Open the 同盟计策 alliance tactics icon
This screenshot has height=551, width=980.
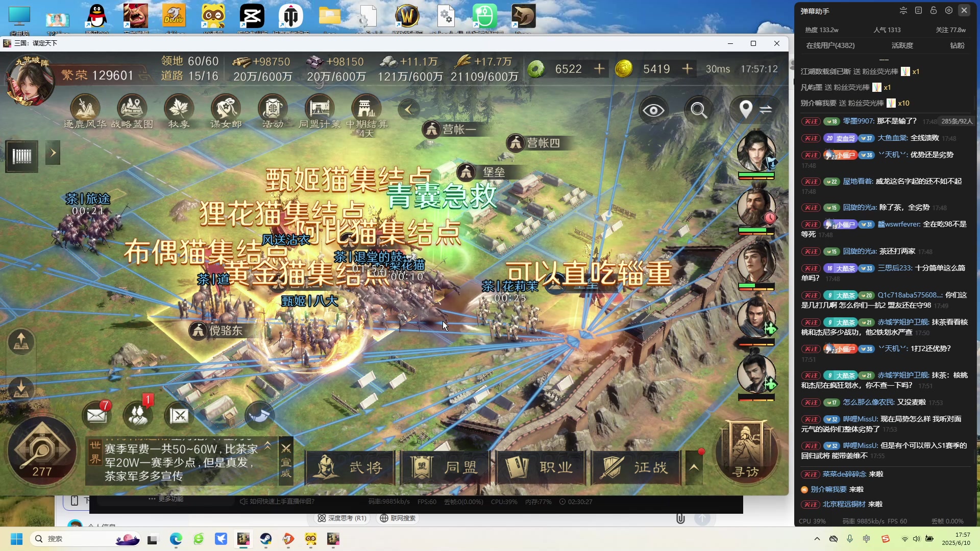point(320,111)
